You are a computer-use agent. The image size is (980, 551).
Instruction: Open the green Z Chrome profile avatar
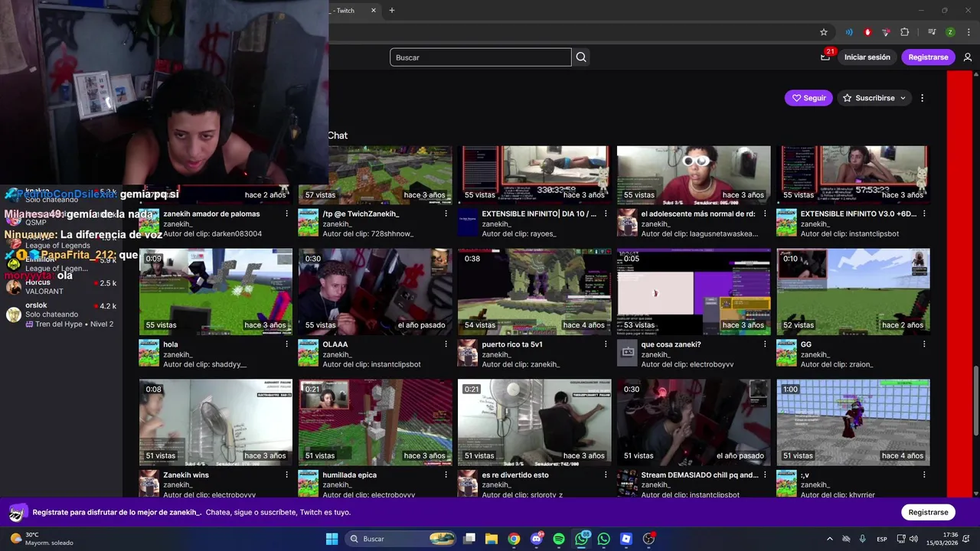pyautogui.click(x=950, y=32)
